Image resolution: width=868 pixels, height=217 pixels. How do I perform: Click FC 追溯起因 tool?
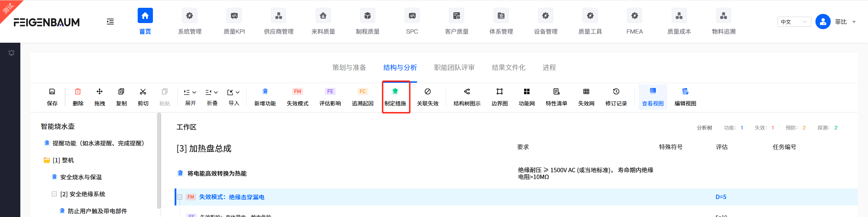(x=363, y=97)
